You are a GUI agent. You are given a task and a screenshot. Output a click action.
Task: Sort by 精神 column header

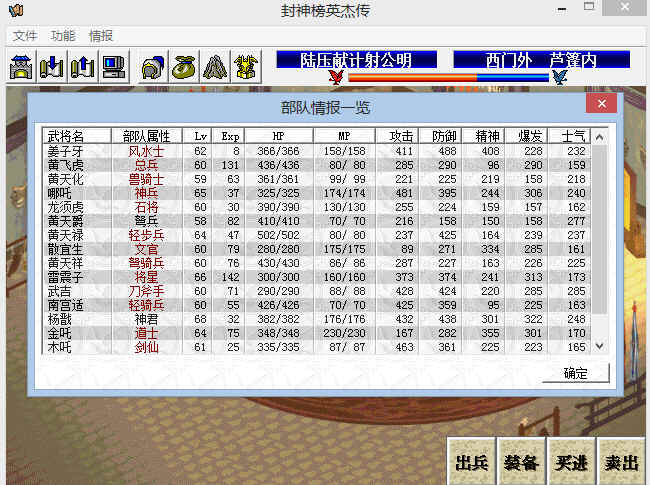pos(484,136)
